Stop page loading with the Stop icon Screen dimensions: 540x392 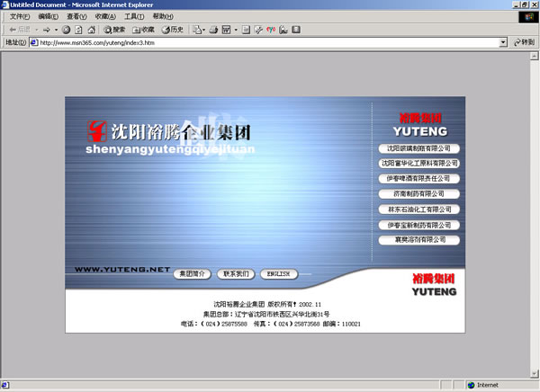66,30
